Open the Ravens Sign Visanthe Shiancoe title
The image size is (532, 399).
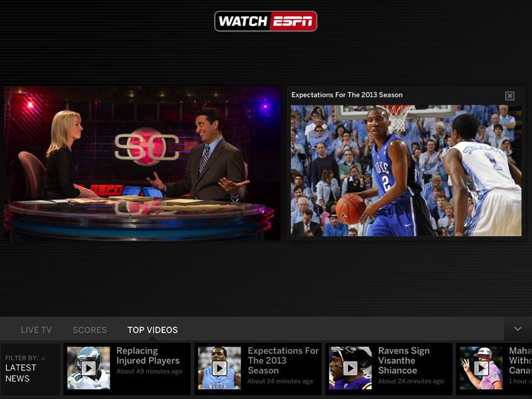click(x=404, y=360)
